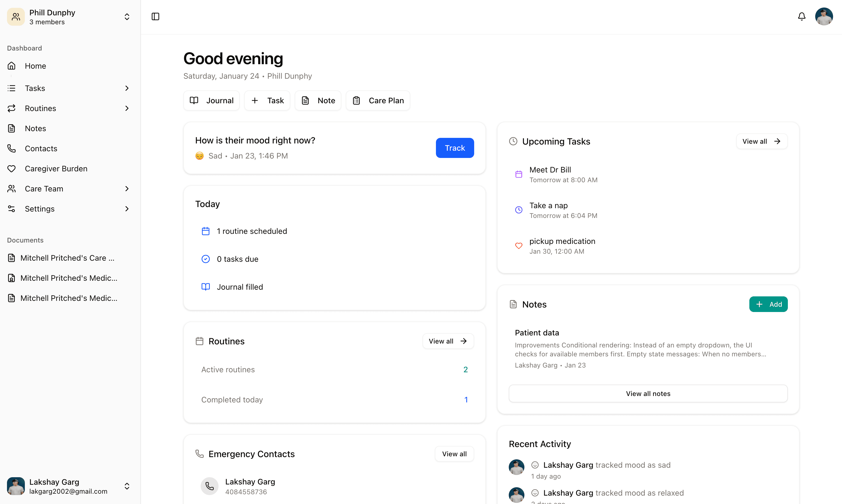Expand the Tasks section chevron
This screenshot has width=842, height=504.
pos(127,88)
